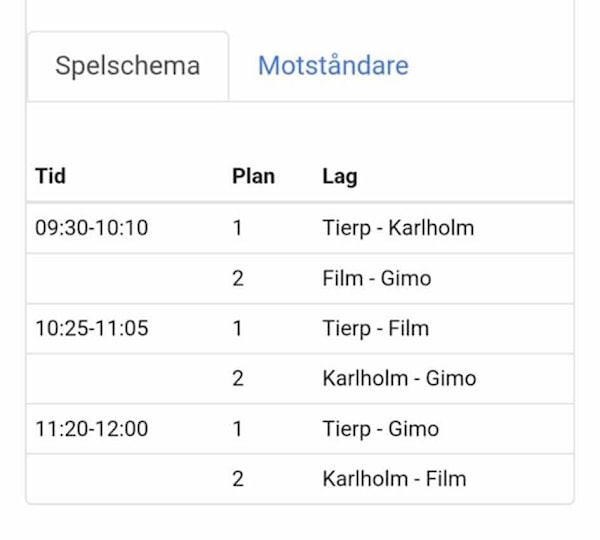Click plan 1 in the 09:30 row

(238, 228)
